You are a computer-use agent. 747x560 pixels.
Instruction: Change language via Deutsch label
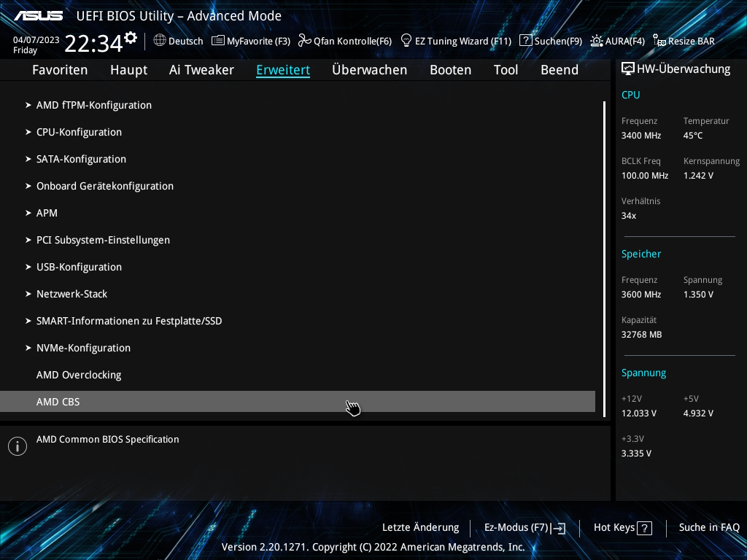tap(186, 42)
